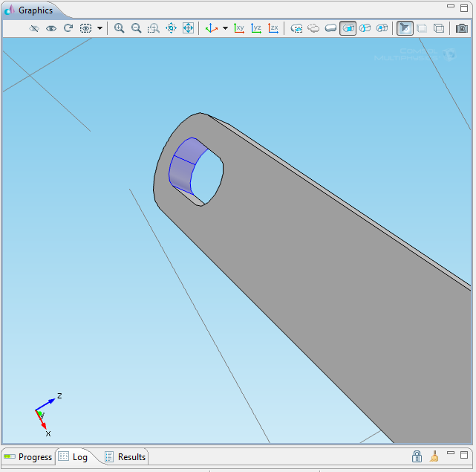Open the Results tab
Viewport: 476px width, 472px height.
[x=125, y=457]
